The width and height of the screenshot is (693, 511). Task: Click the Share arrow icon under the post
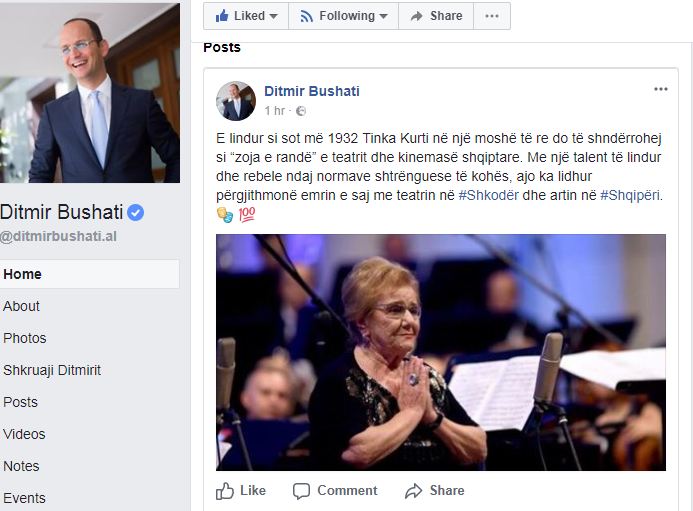click(x=414, y=491)
